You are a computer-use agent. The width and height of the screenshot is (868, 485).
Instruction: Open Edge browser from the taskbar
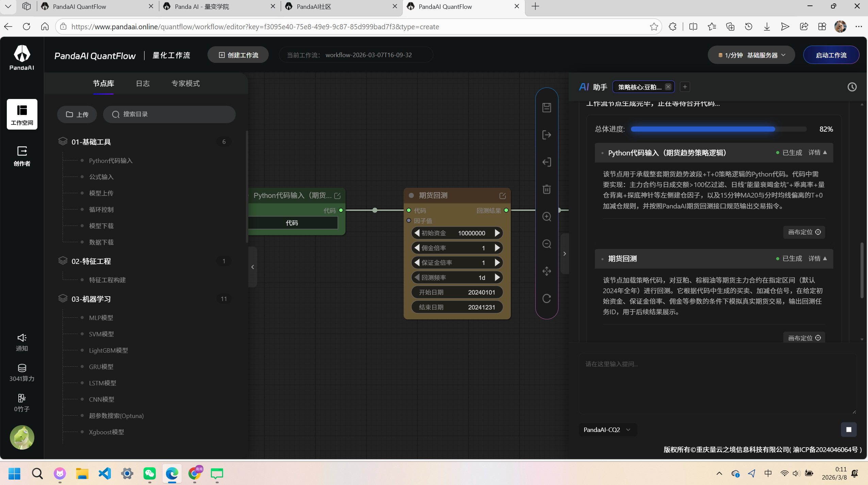click(172, 473)
